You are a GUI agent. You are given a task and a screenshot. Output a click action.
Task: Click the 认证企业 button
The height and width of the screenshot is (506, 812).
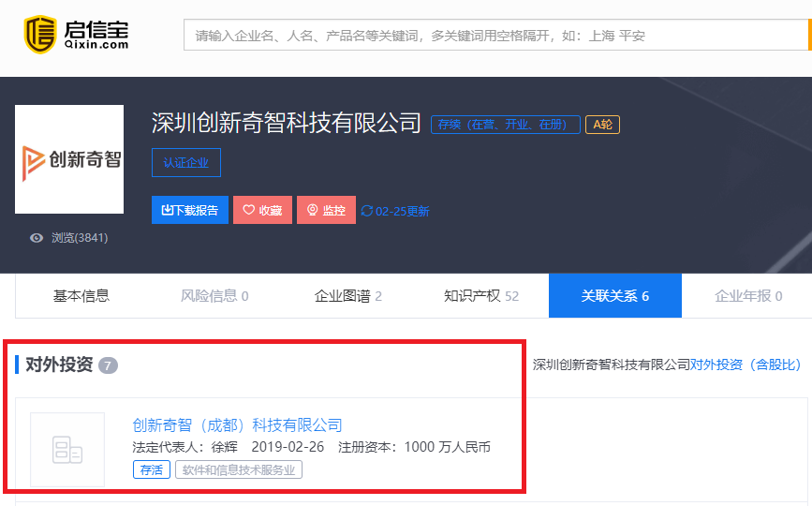tap(186, 163)
